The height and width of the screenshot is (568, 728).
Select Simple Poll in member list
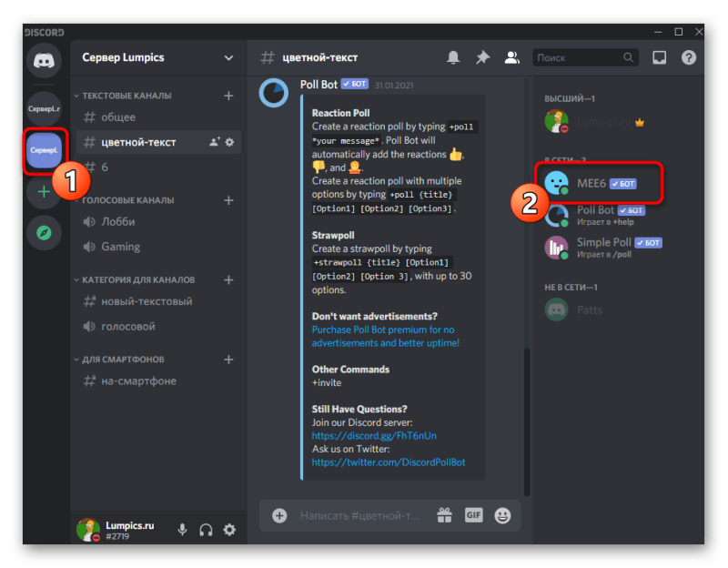604,248
